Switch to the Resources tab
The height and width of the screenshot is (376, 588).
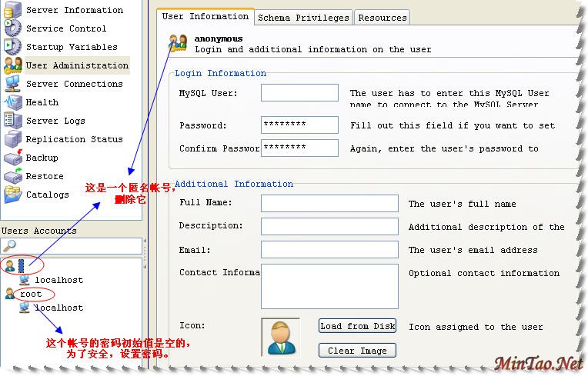(383, 18)
